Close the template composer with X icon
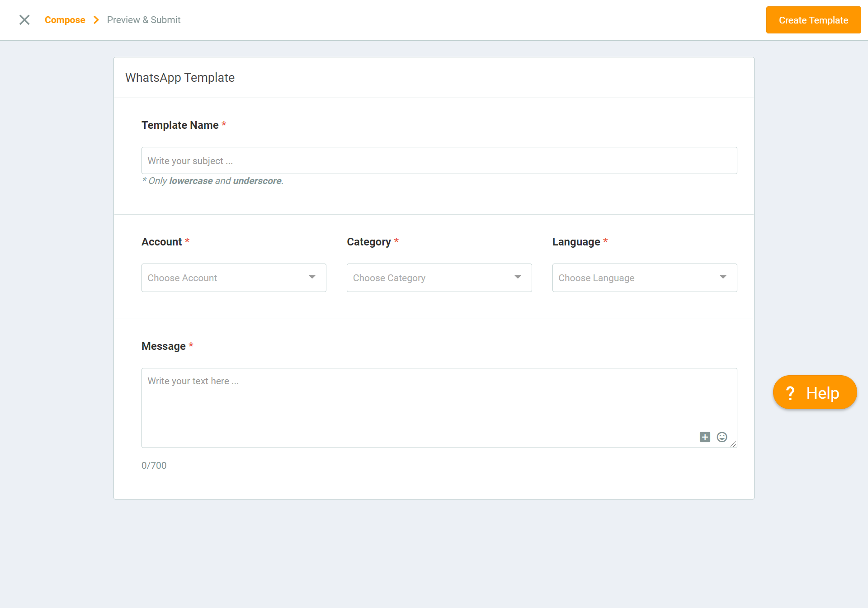Viewport: 868px width, 608px height. [x=24, y=20]
